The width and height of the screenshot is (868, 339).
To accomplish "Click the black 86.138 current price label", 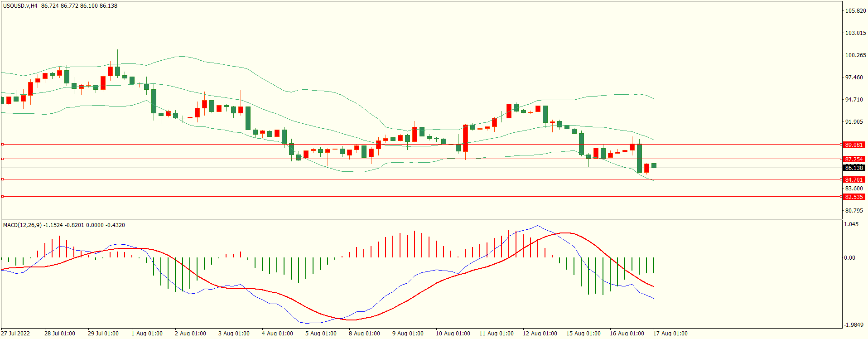I will coord(854,168).
